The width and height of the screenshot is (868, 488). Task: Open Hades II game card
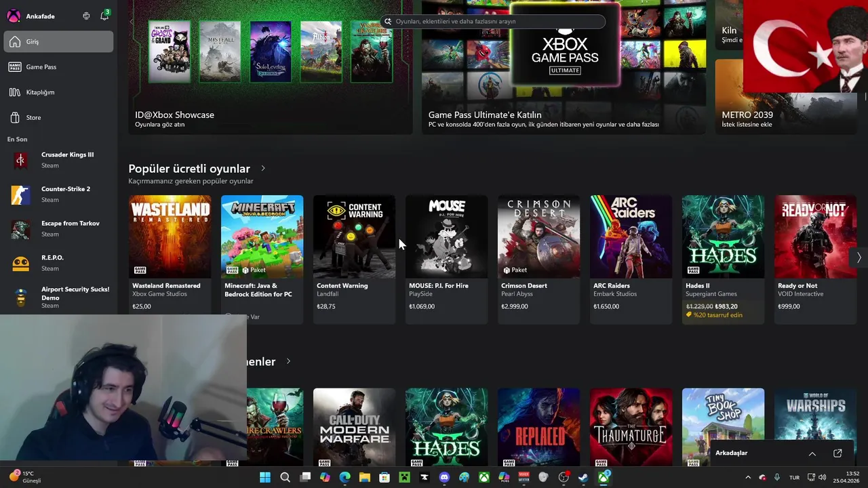723,260
